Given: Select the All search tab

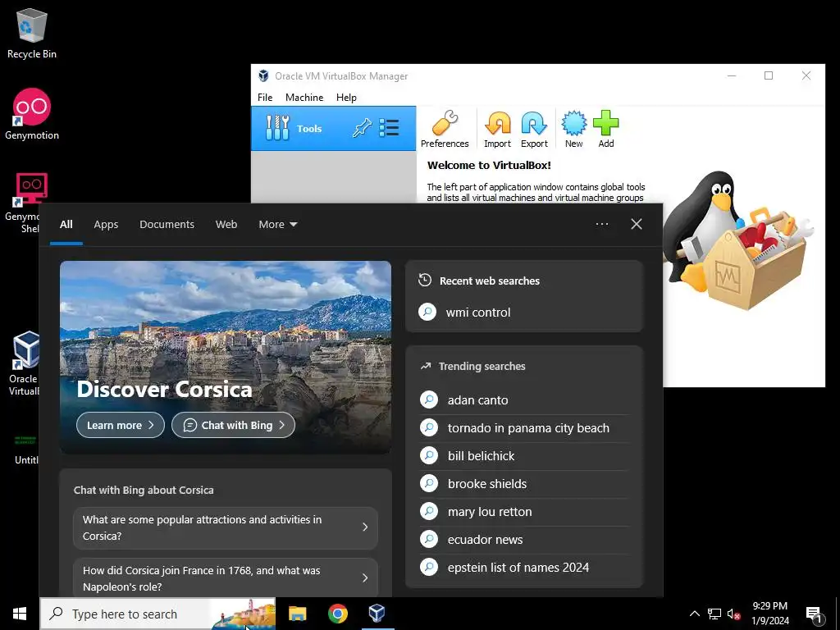Looking at the screenshot, I should 66,225.
